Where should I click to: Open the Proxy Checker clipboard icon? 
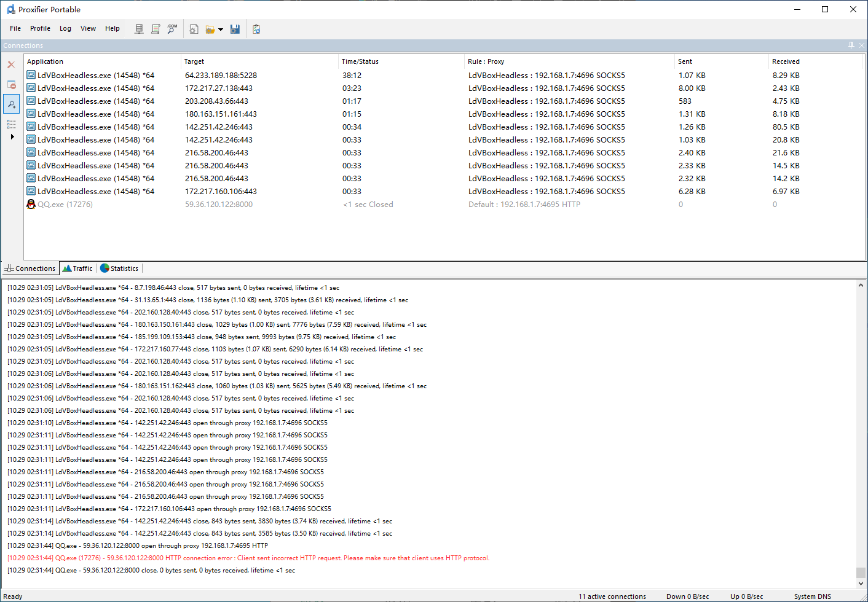(256, 29)
